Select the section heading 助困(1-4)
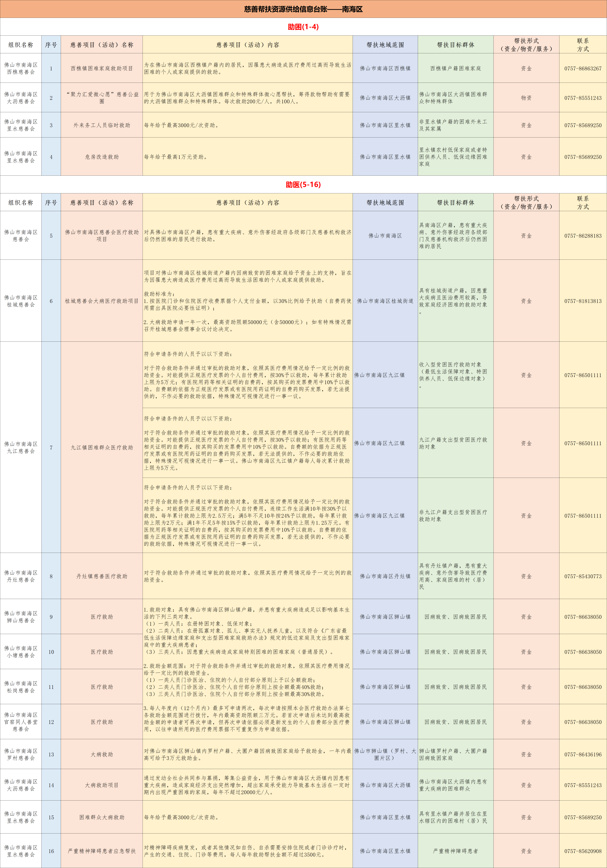The image size is (607, 868). point(303,27)
